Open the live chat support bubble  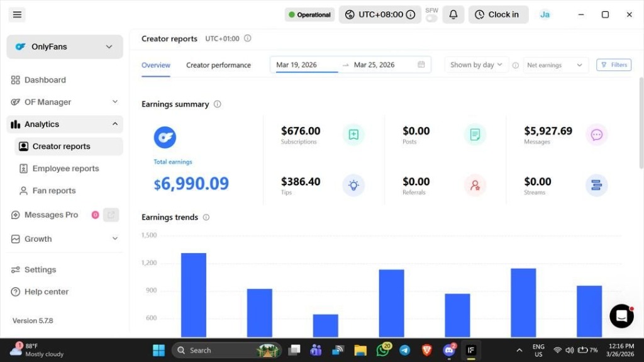pyautogui.click(x=621, y=316)
